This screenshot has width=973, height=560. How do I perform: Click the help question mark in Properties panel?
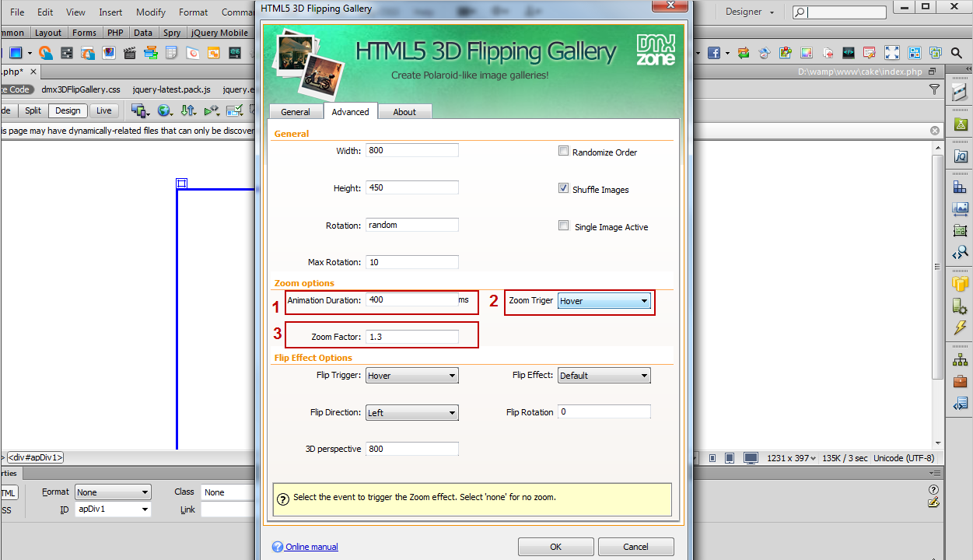[x=933, y=489]
